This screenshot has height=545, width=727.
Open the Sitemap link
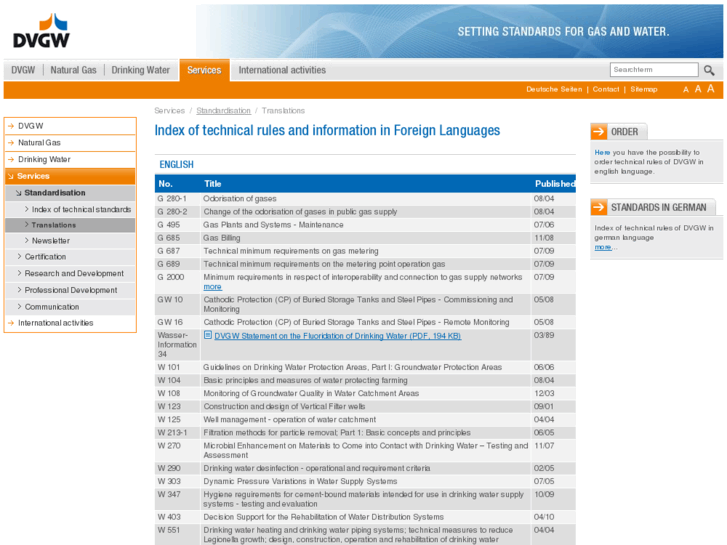pyautogui.click(x=644, y=90)
